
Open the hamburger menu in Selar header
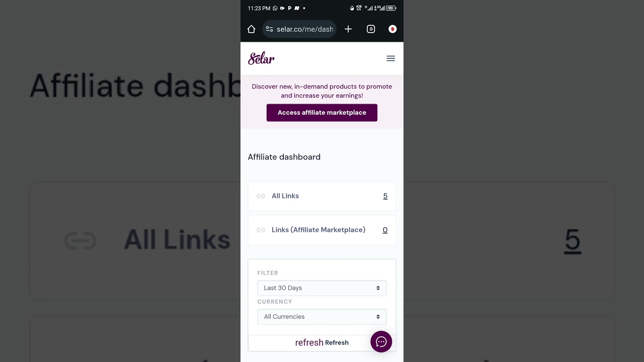point(390,58)
